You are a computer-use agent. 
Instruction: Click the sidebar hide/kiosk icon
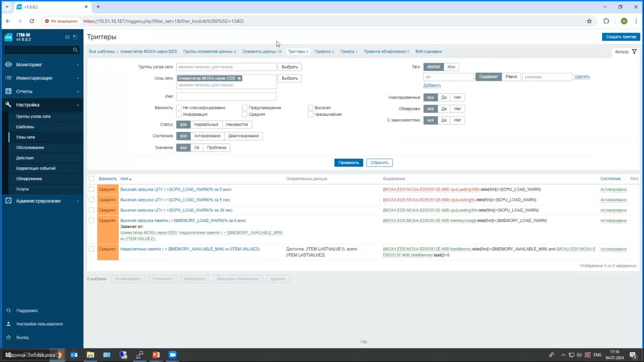75,37
